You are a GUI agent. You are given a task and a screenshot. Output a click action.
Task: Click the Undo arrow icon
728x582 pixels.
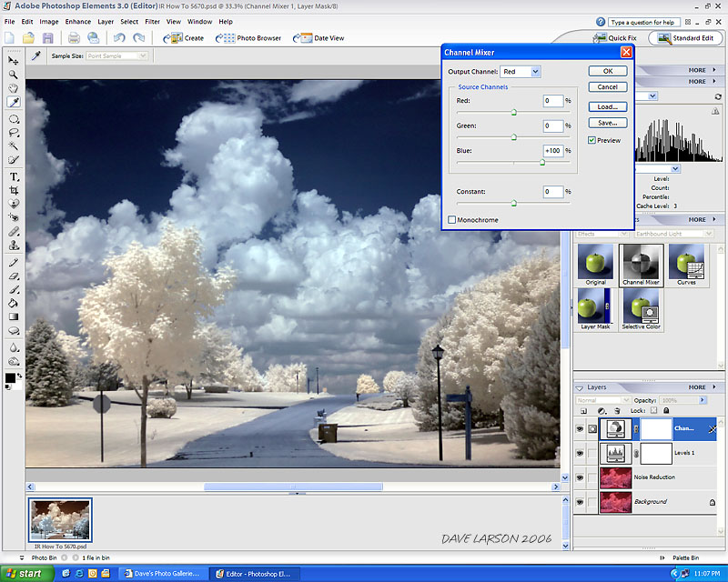pos(119,38)
